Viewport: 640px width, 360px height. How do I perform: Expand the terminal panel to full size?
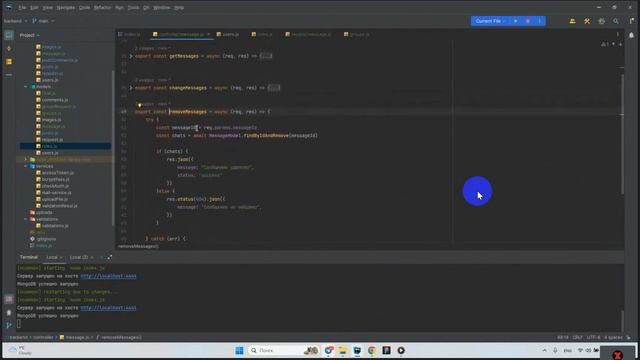pyautogui.click(x=109, y=257)
